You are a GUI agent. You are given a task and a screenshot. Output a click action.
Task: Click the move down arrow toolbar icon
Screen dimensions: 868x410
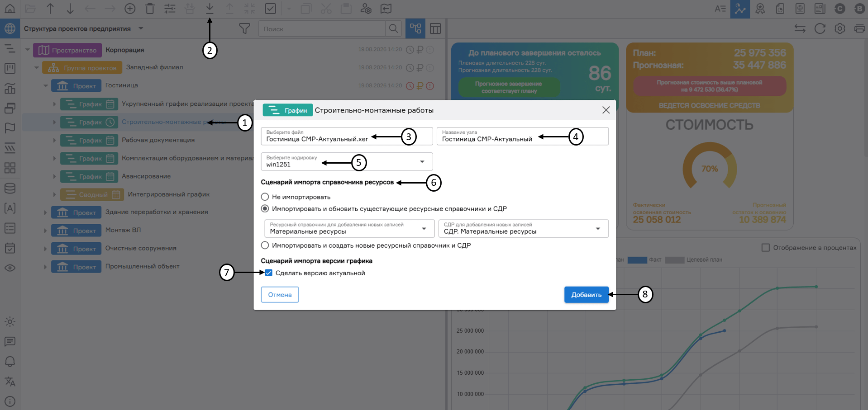70,9
